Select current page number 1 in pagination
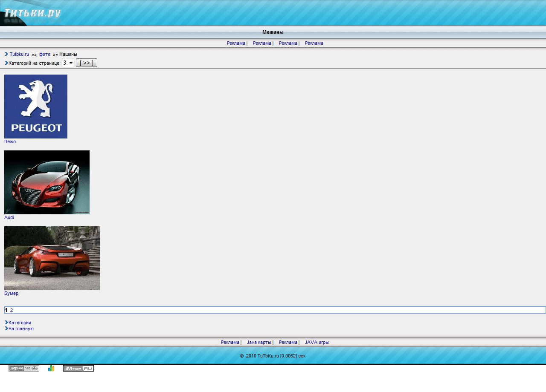Image resolution: width=546 pixels, height=392 pixels. [6, 310]
